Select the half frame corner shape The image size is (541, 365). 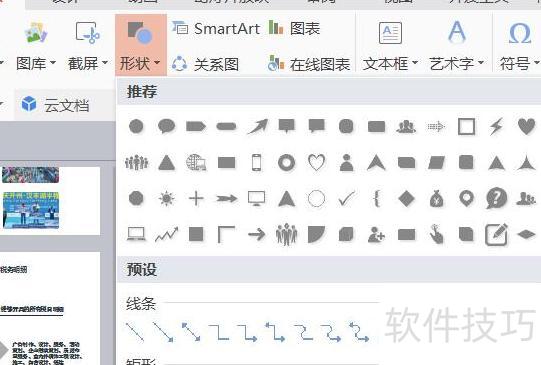226,235
